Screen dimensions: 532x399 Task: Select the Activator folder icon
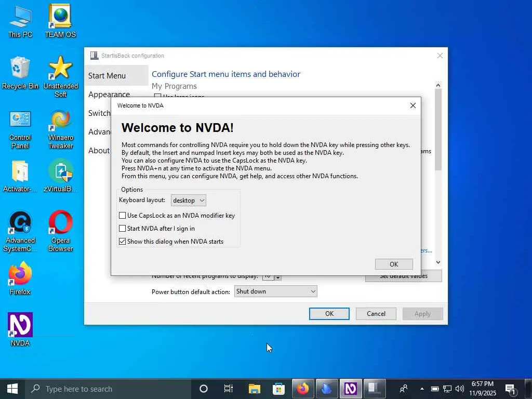(20, 177)
